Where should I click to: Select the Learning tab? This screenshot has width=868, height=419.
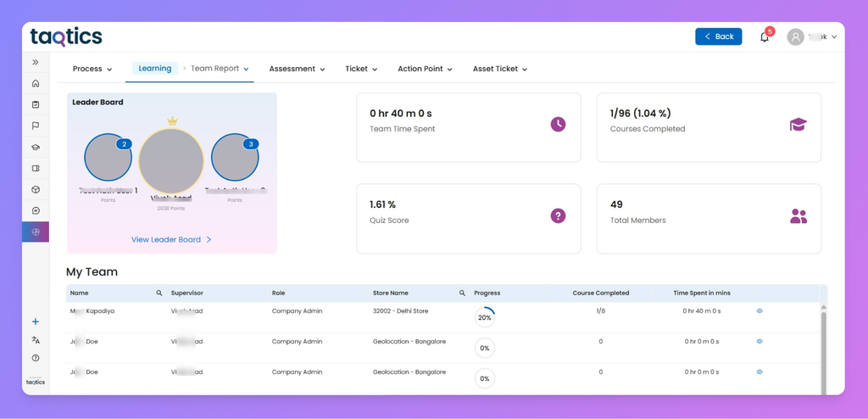(x=155, y=69)
